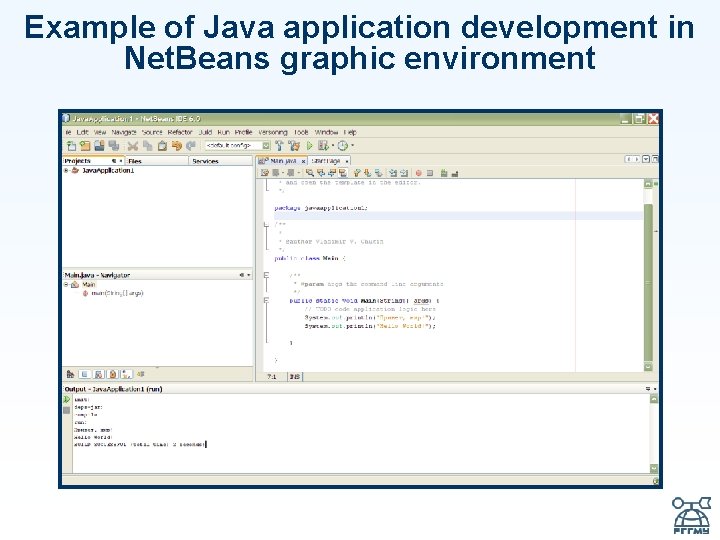Click the Stop Macro Recording icon

[430, 173]
